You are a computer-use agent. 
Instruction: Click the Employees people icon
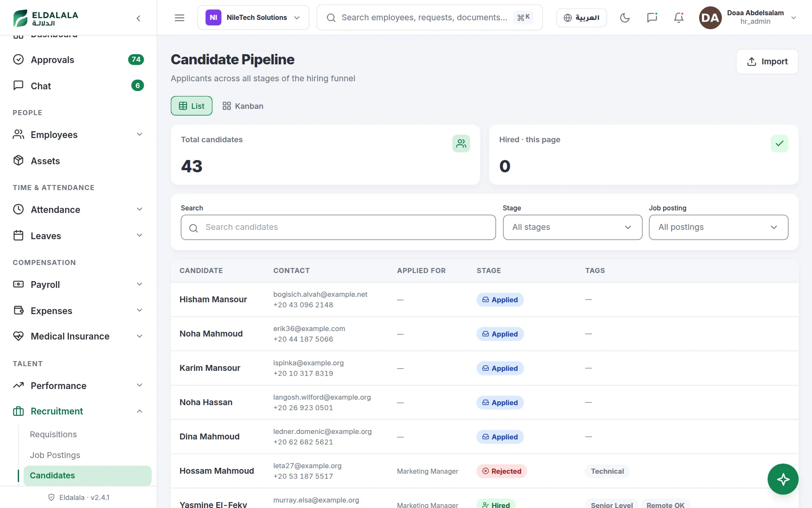click(x=18, y=135)
